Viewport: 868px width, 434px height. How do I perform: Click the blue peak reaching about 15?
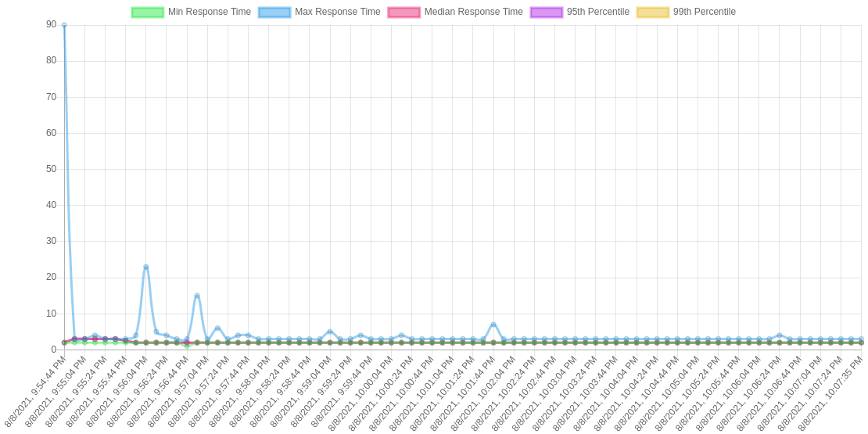pos(197,295)
